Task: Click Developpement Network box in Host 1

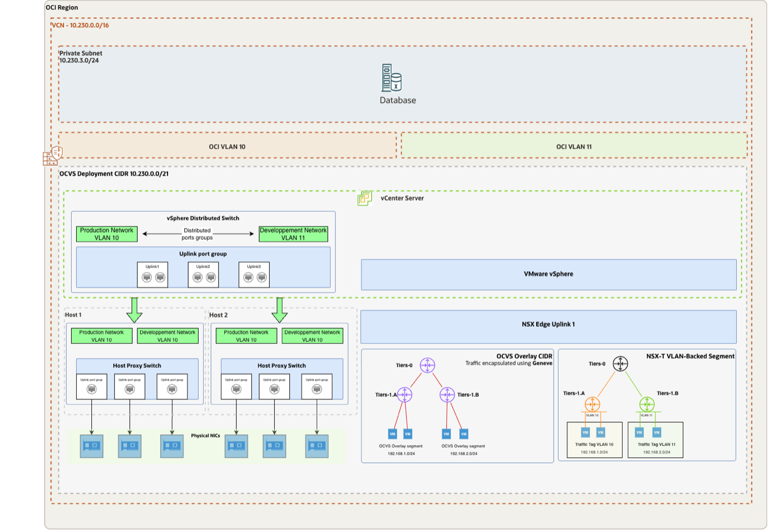Action: tap(167, 336)
